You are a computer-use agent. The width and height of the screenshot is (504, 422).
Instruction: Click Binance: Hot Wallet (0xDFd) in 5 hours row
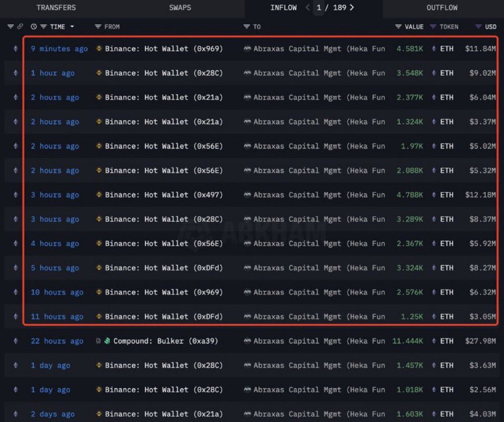(x=164, y=268)
